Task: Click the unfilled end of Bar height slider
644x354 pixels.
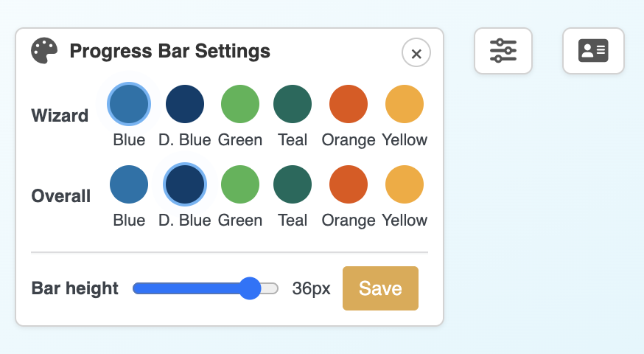Action: 270,288
